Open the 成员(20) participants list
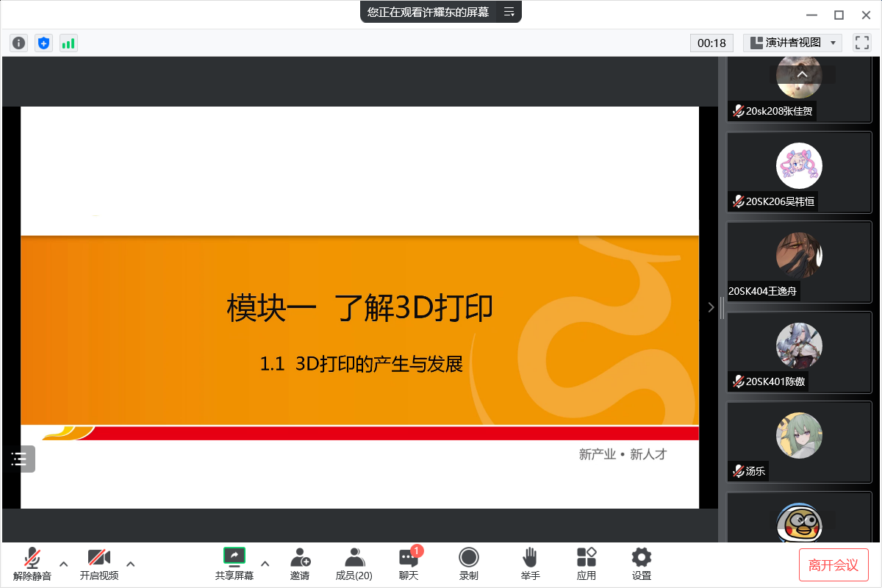882x588 pixels. pos(354,564)
